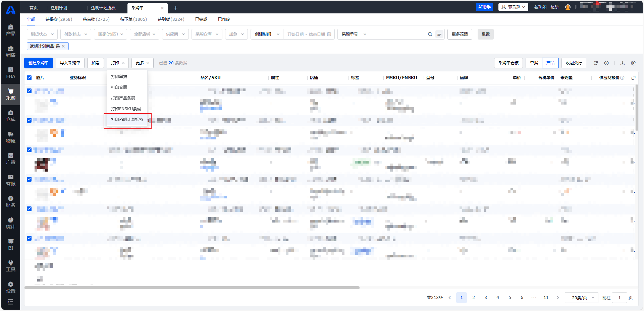Click the 创建采购单 button

(x=39, y=63)
